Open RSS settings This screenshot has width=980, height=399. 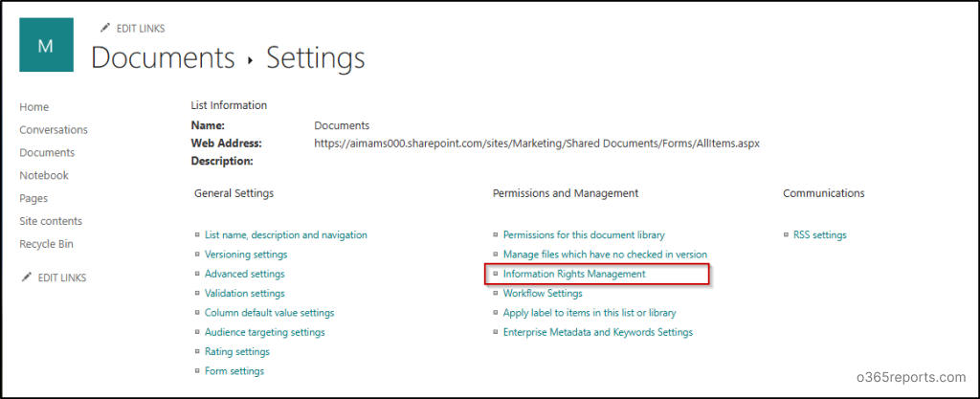pos(820,235)
